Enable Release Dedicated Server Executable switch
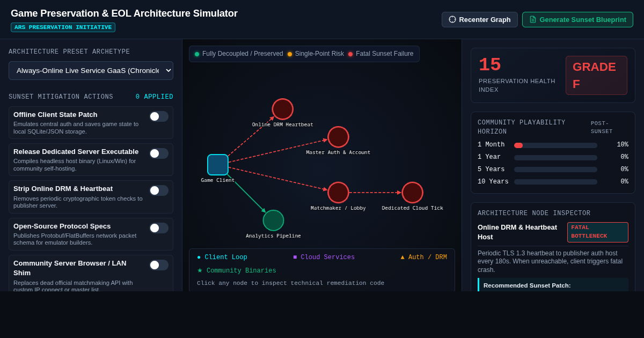 tap(159, 153)
